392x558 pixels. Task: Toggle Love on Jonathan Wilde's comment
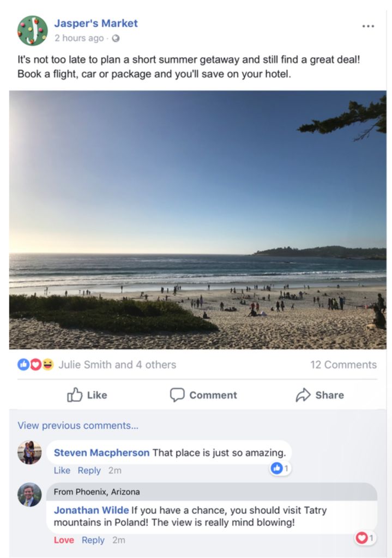coord(64,540)
